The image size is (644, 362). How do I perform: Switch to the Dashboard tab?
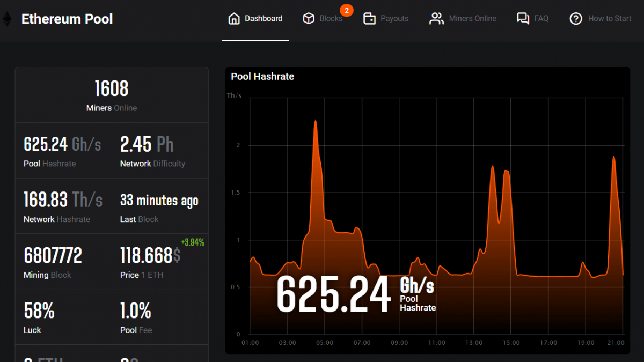(x=262, y=18)
